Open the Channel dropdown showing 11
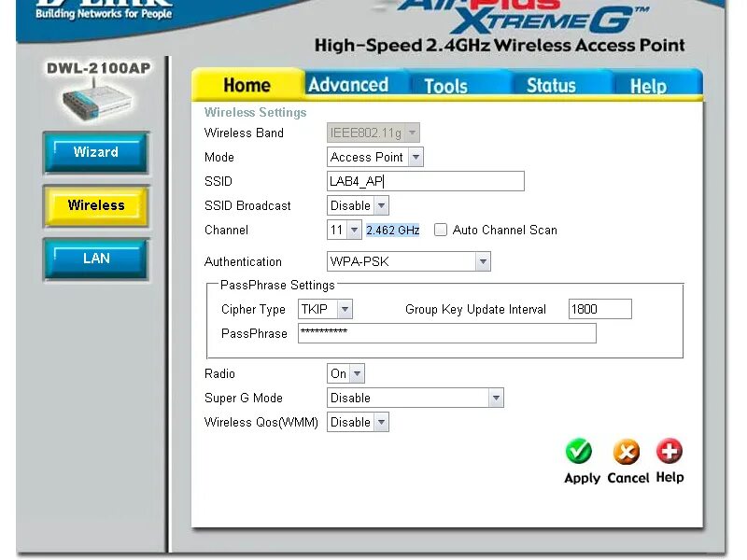The image size is (747, 560). 345,230
